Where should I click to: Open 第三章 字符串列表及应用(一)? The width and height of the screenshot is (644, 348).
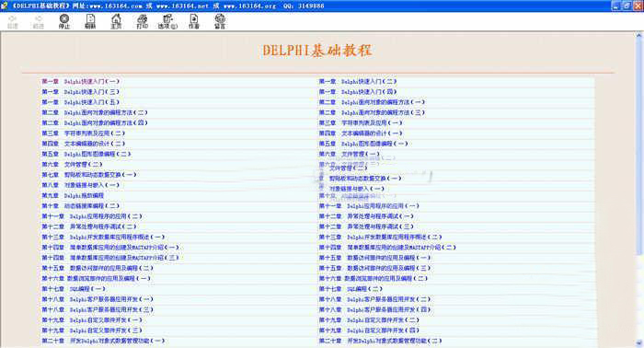pos(361,122)
